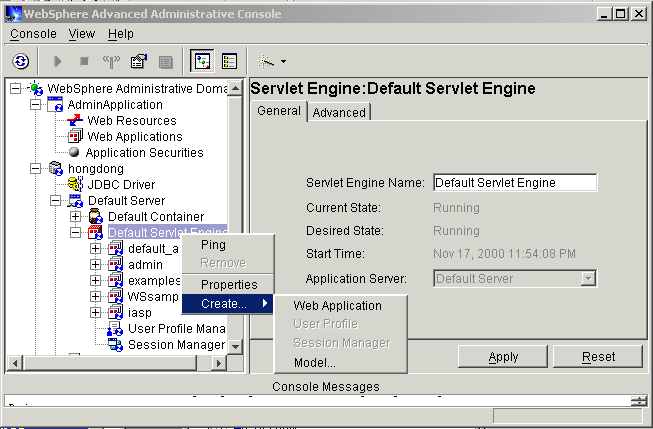Click the Wizards wand icon
653x429 pixels.
click(x=266, y=61)
